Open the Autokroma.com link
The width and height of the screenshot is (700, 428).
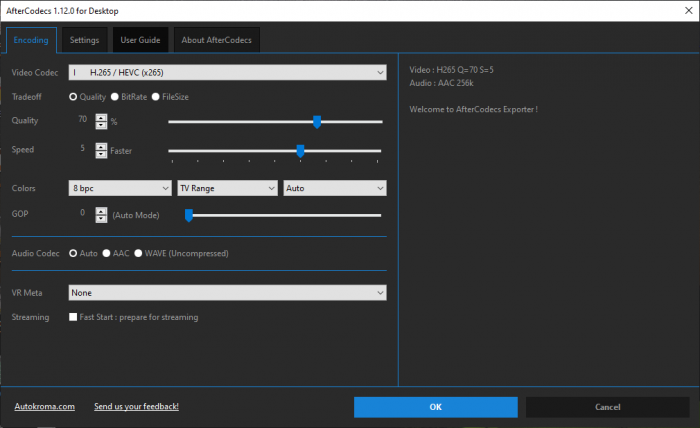click(x=45, y=407)
